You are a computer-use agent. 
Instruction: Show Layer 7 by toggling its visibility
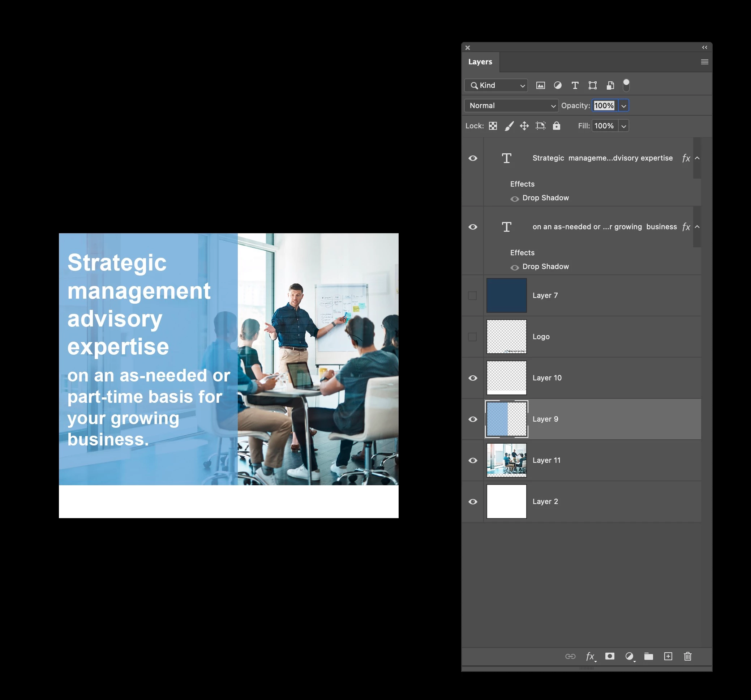tap(472, 295)
